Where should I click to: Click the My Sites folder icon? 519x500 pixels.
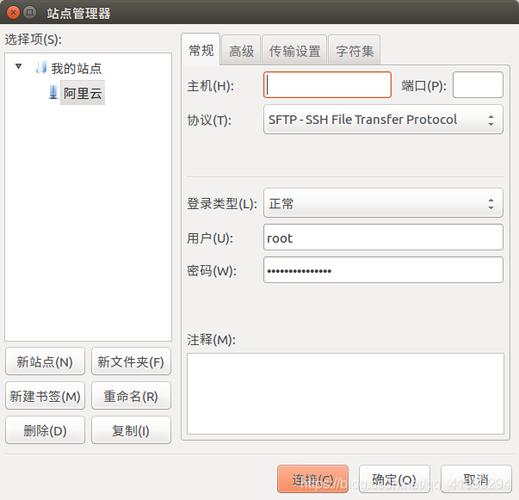coord(41,68)
